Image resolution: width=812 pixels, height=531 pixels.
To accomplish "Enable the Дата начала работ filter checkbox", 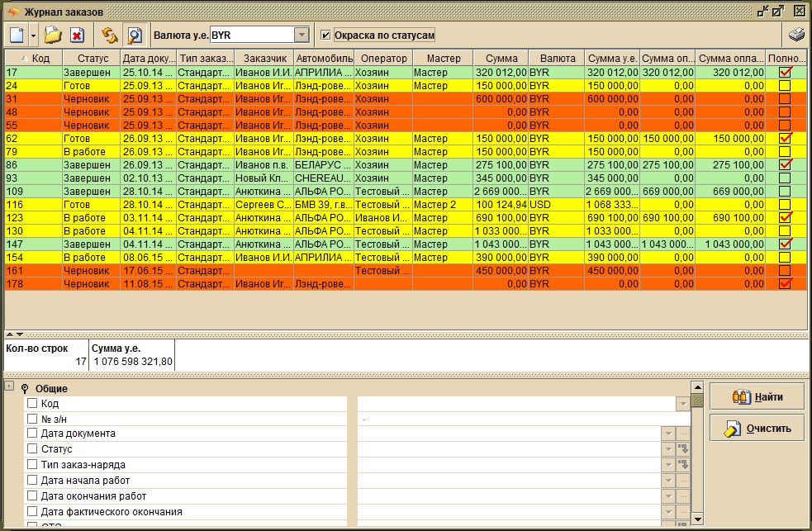I will [x=32, y=481].
